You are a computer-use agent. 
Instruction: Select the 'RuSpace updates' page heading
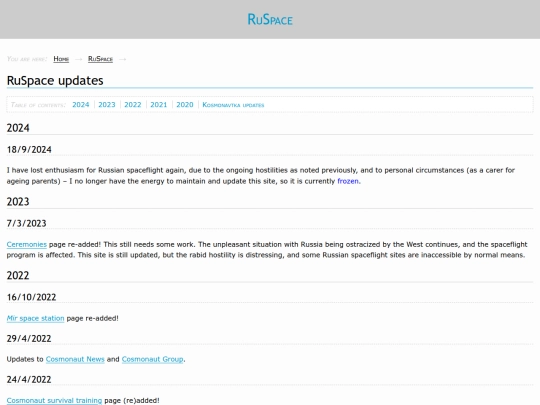55,81
